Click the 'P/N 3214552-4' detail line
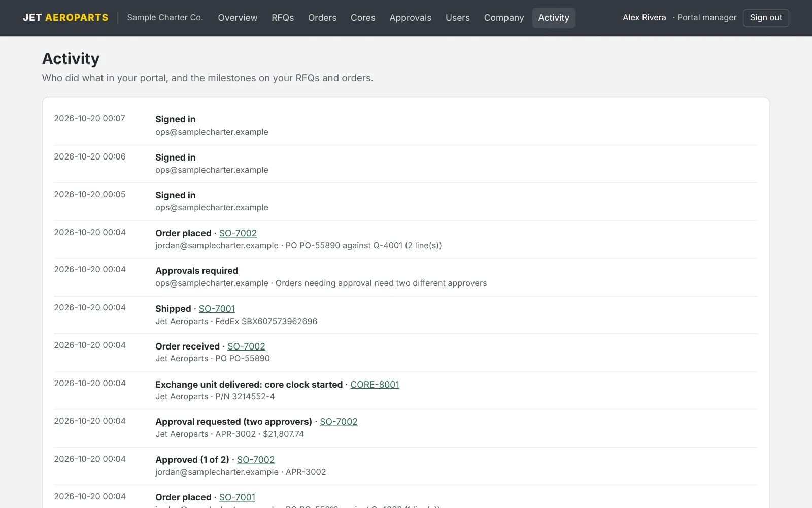This screenshot has height=508, width=812. (245, 397)
